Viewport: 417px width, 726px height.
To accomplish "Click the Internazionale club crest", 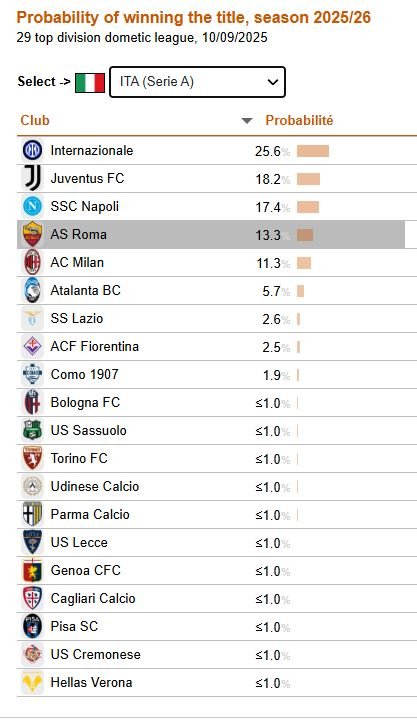I will [x=32, y=150].
